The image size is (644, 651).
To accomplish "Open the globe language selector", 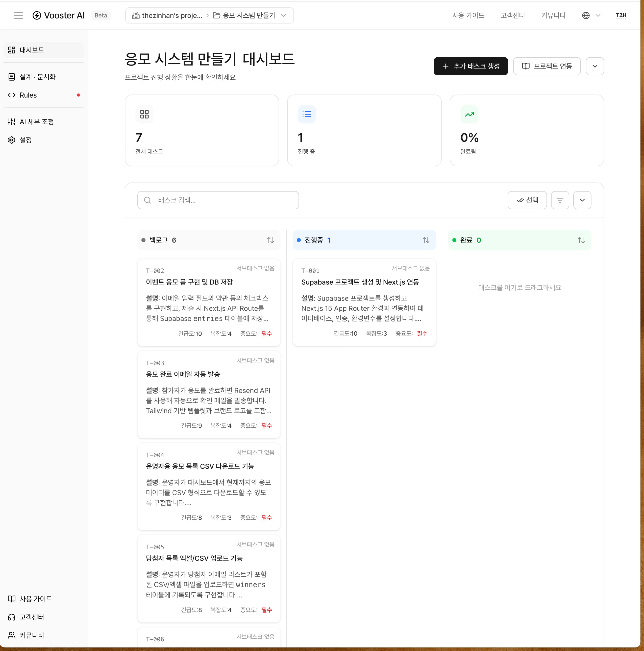I will pos(586,15).
